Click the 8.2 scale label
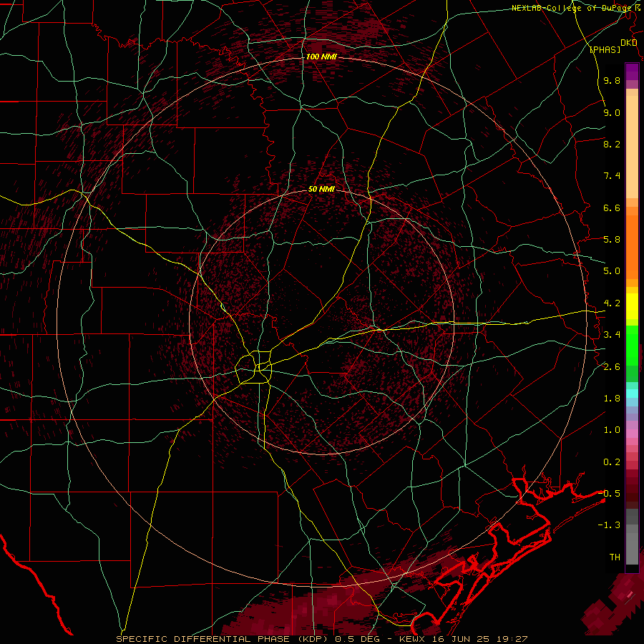Screen dimensions: 644x644 click(x=612, y=144)
